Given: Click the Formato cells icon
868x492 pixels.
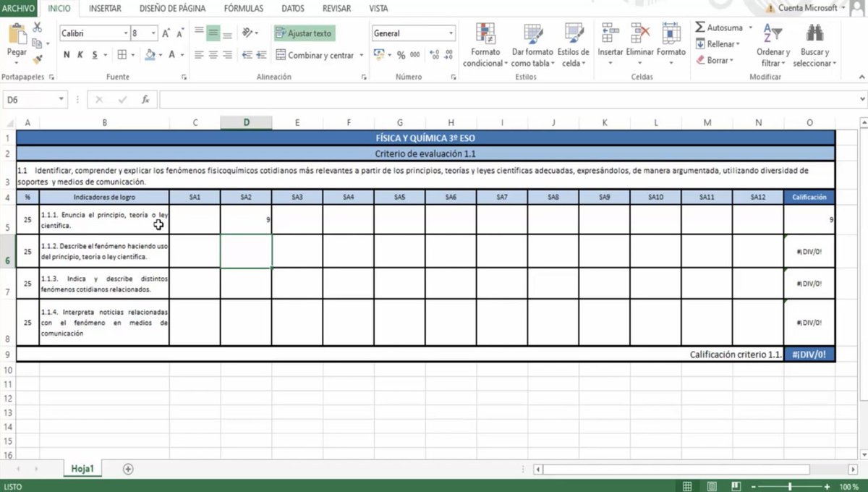Looking at the screenshot, I should pos(671,33).
